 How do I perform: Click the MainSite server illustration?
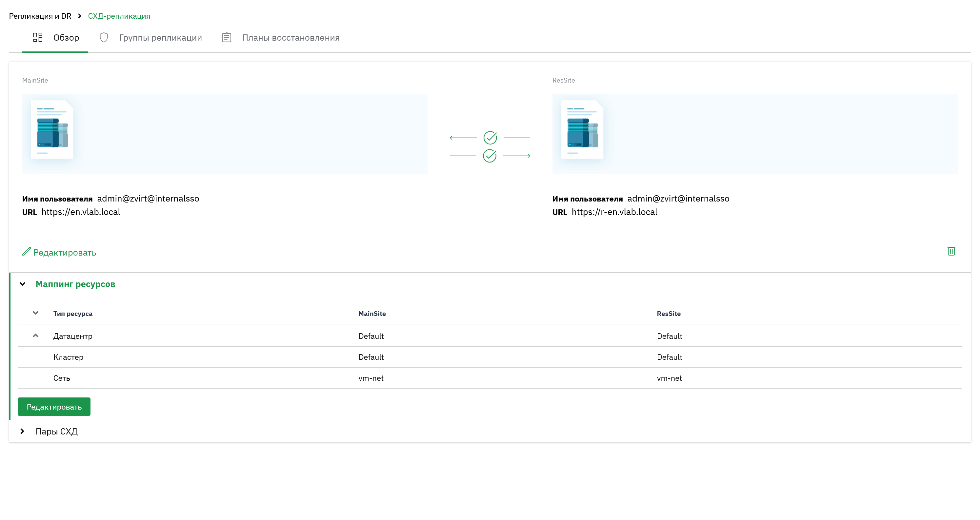coord(52,130)
